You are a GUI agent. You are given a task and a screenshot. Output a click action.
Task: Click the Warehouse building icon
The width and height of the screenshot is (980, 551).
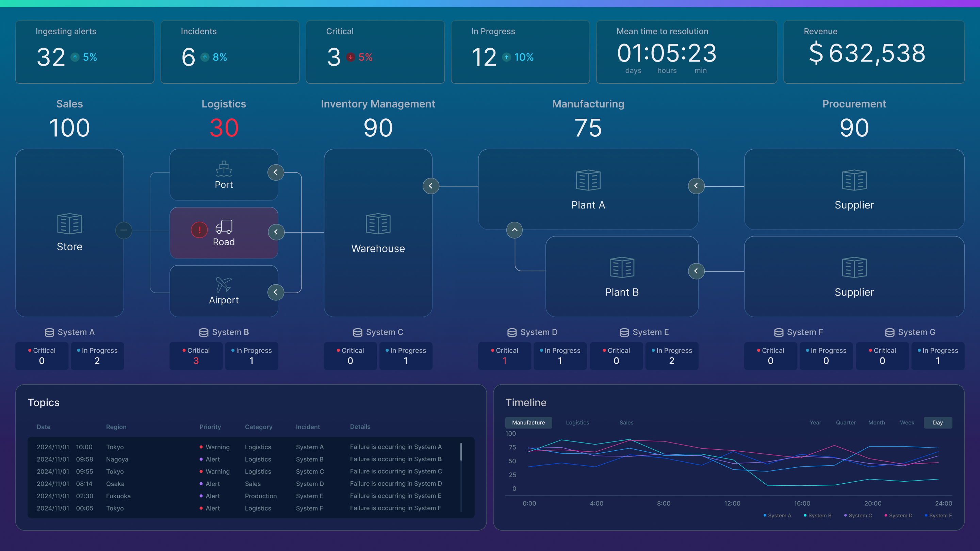[x=378, y=223]
